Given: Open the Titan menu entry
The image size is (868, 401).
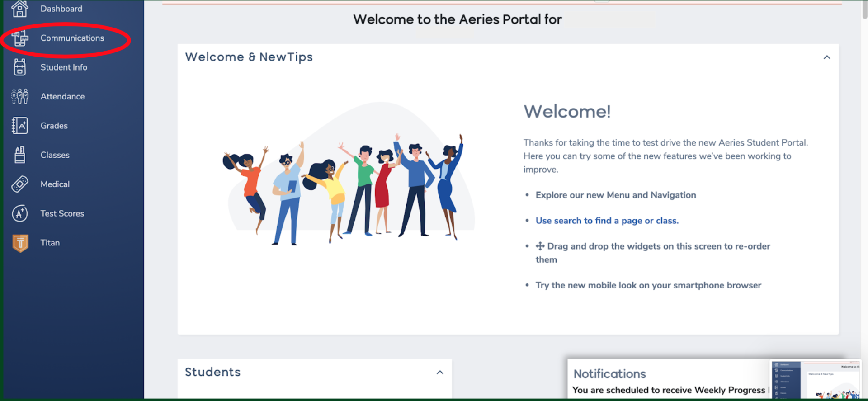Looking at the screenshot, I should (50, 243).
